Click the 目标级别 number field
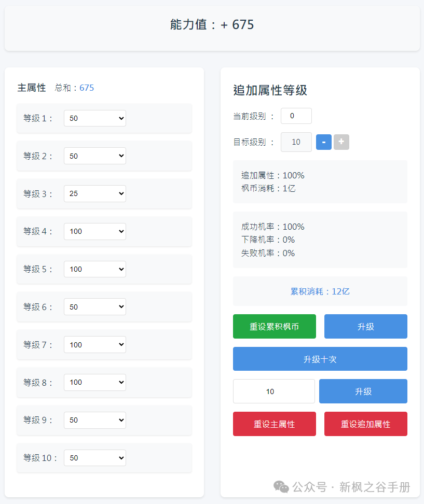Screen dimensions: 424x504 point(296,142)
